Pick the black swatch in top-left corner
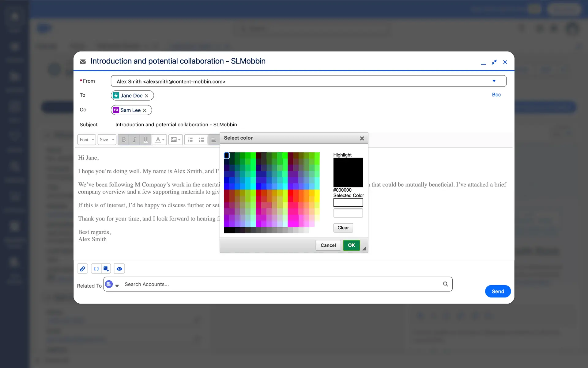588x368 pixels. (x=227, y=155)
